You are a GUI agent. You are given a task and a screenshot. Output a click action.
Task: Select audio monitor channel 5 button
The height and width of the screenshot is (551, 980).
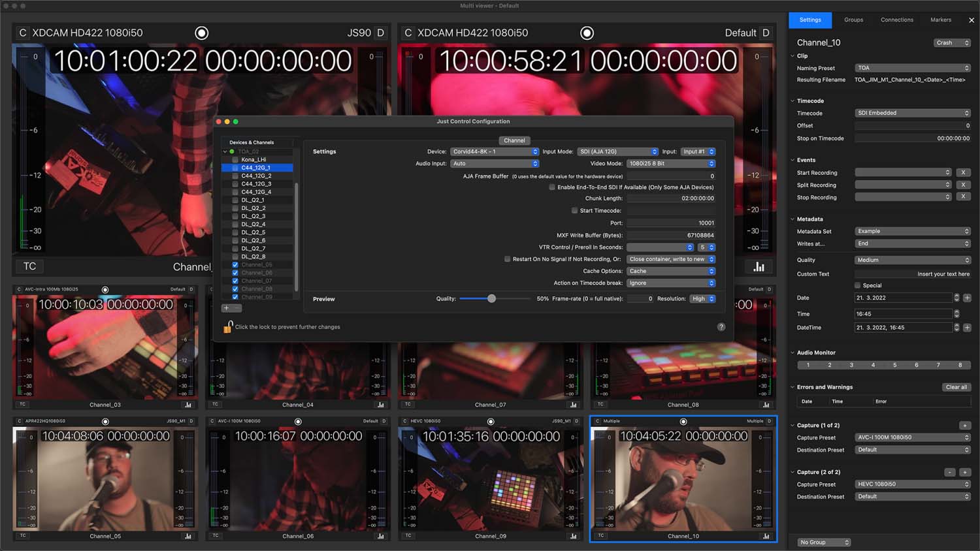pos(894,365)
